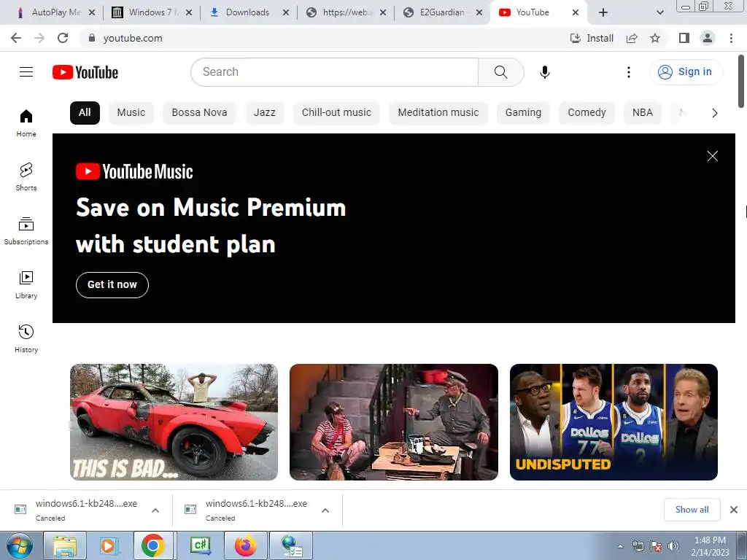This screenshot has height=560, width=747.
Task: Click Install app button in address bar
Action: (x=592, y=38)
